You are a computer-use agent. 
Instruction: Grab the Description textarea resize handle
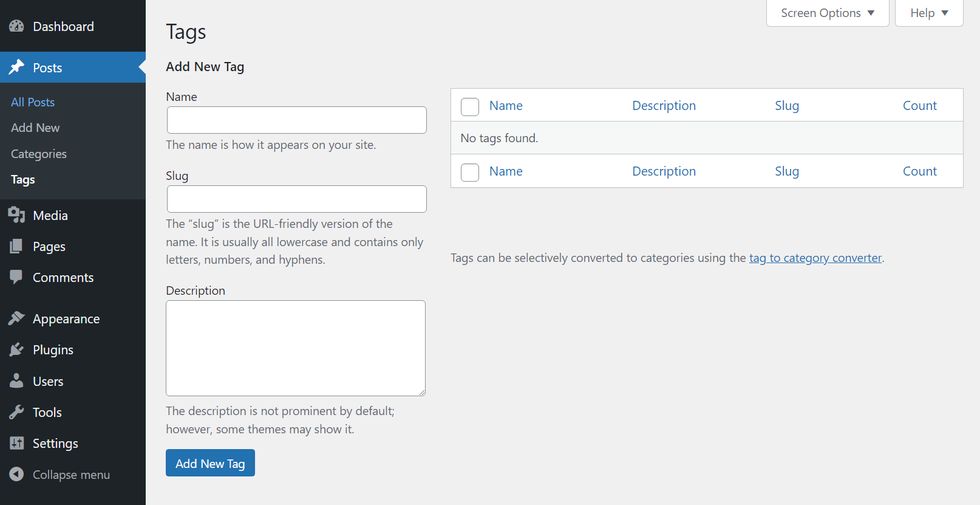[x=421, y=392]
